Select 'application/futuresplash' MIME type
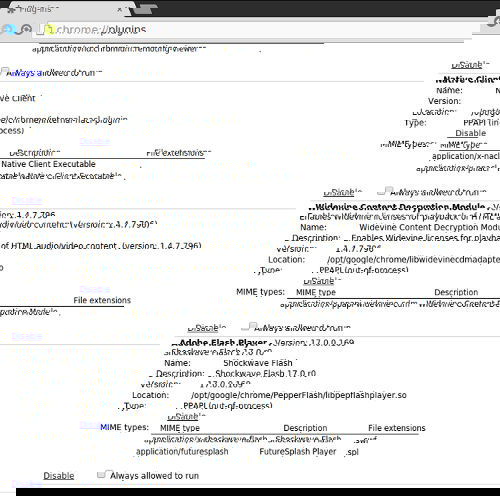 (x=182, y=451)
